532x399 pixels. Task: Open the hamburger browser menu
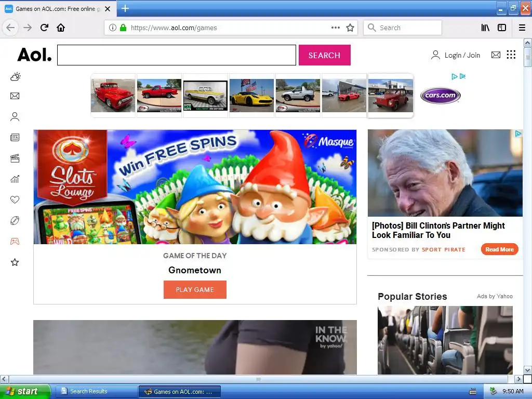pyautogui.click(x=522, y=28)
